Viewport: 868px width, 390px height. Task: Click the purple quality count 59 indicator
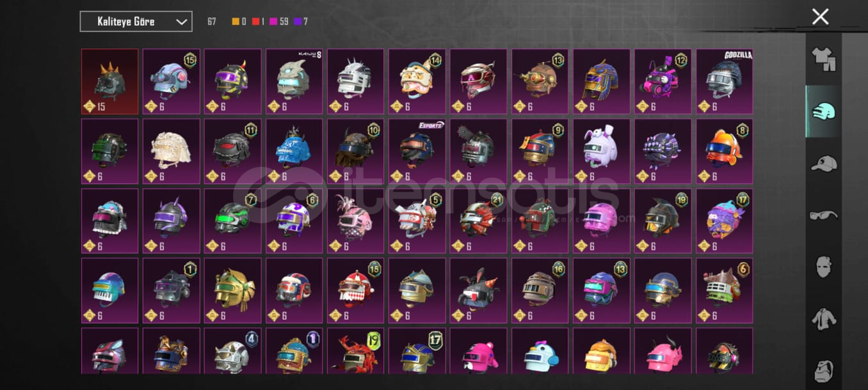point(279,22)
